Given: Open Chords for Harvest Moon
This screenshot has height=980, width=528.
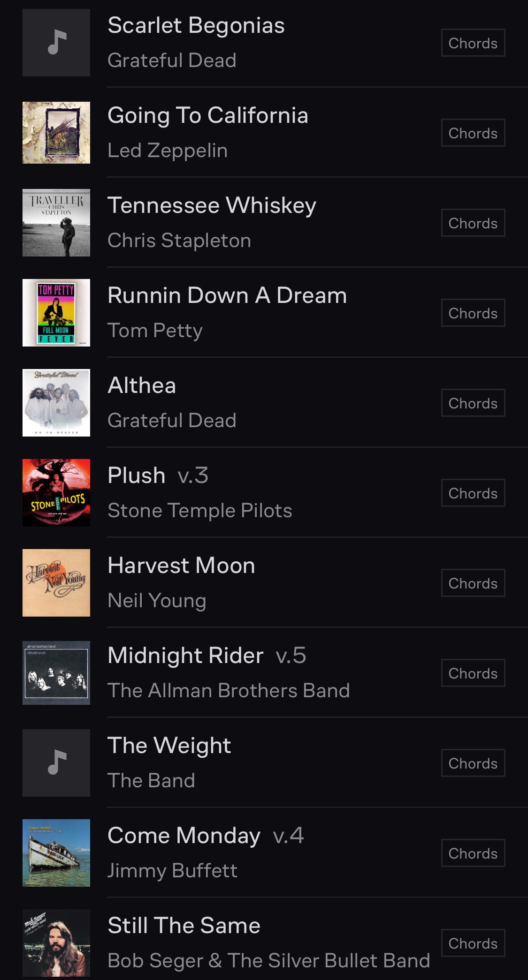Looking at the screenshot, I should coord(473,583).
